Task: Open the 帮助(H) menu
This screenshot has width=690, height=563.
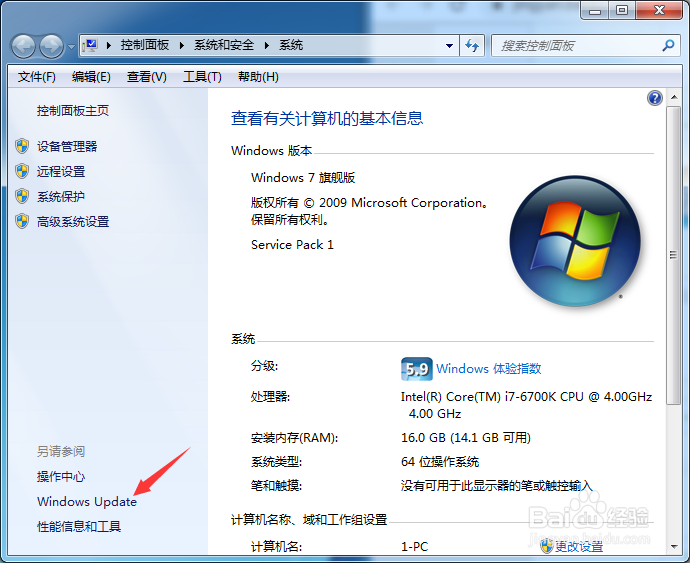Action: [258, 77]
